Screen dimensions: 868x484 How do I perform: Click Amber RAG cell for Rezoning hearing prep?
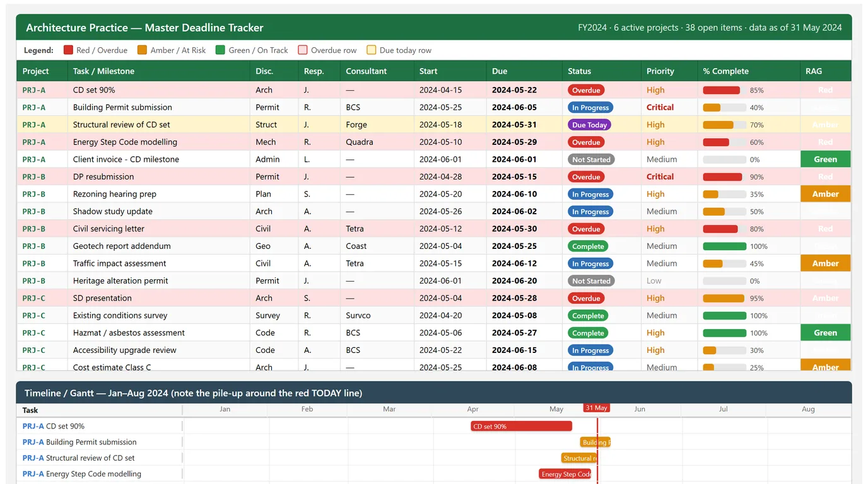point(826,194)
